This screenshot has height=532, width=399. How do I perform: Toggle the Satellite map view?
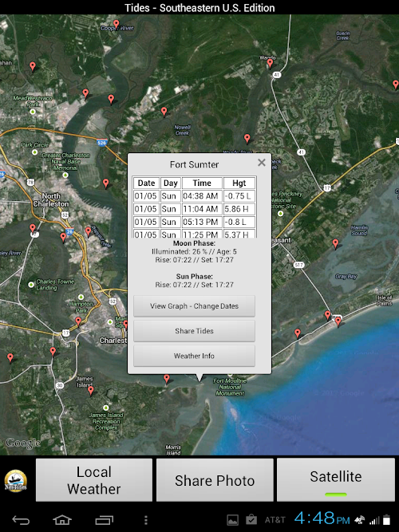tap(336, 480)
